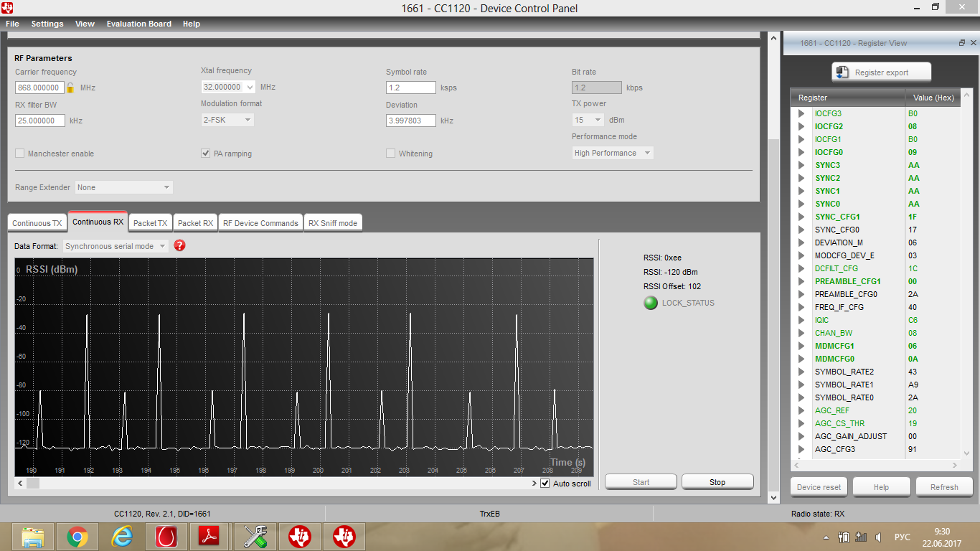
Task: Click the Start button
Action: click(641, 482)
